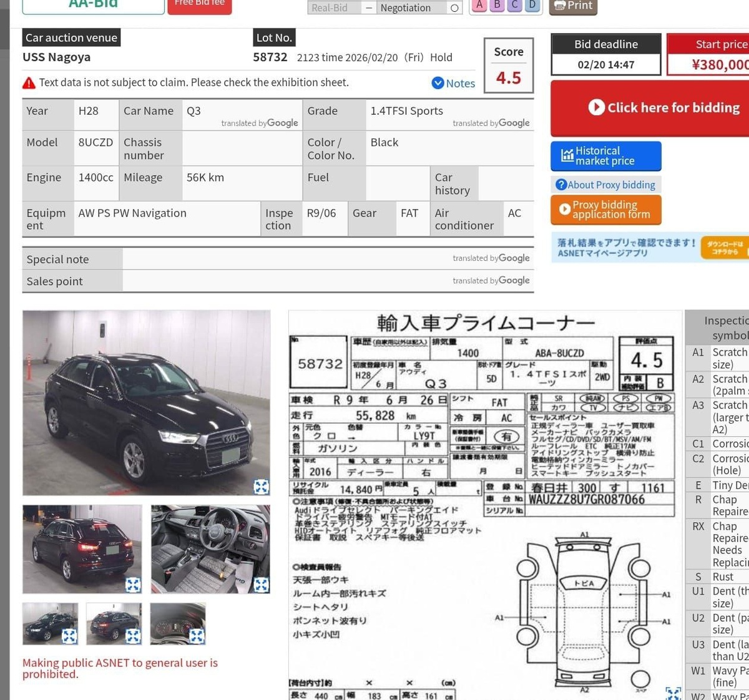This screenshot has height=700, width=749.
Task: Click the ASNET My Page app banner
Action: 650,248
